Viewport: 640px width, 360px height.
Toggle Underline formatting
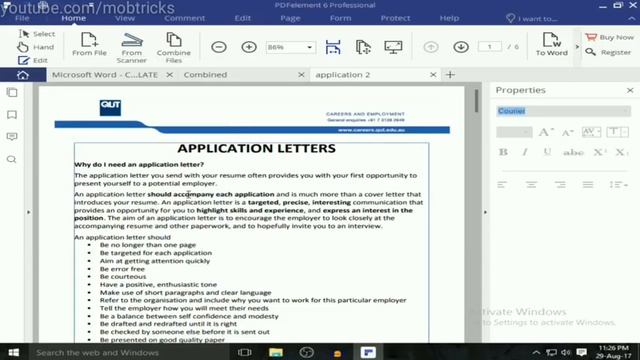tap(547, 152)
